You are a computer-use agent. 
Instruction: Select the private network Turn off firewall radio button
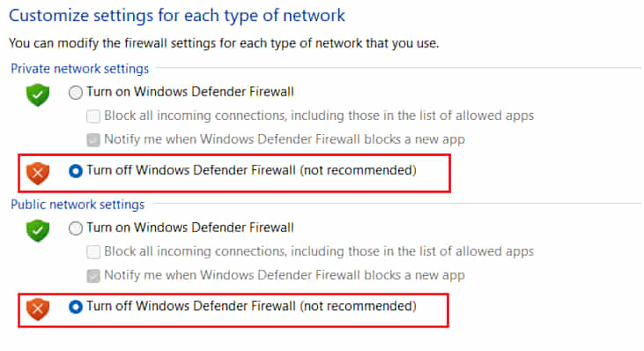click(76, 171)
